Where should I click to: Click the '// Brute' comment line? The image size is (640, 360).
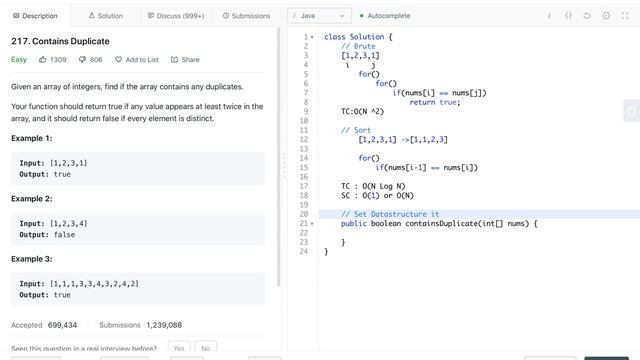358,46
